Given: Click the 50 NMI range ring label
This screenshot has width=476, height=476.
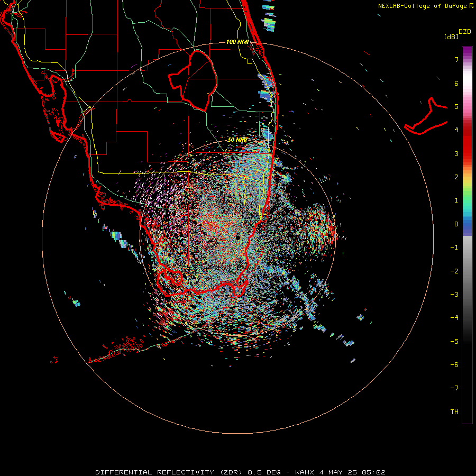Looking at the screenshot, I should click(237, 140).
